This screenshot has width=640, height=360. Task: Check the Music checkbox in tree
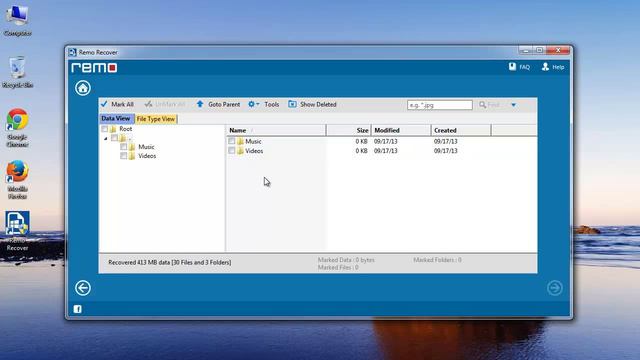point(123,147)
